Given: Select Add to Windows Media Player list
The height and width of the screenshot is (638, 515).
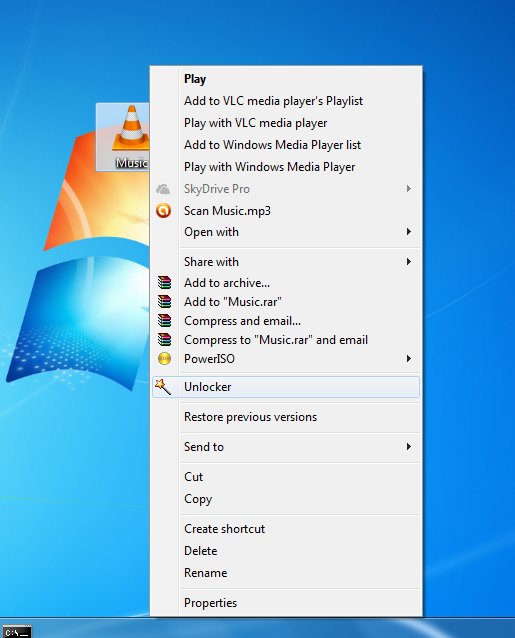Looking at the screenshot, I should tap(272, 145).
